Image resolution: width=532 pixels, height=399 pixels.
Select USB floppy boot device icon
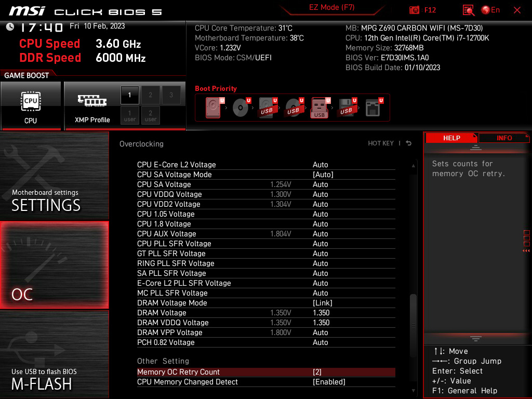coord(347,108)
